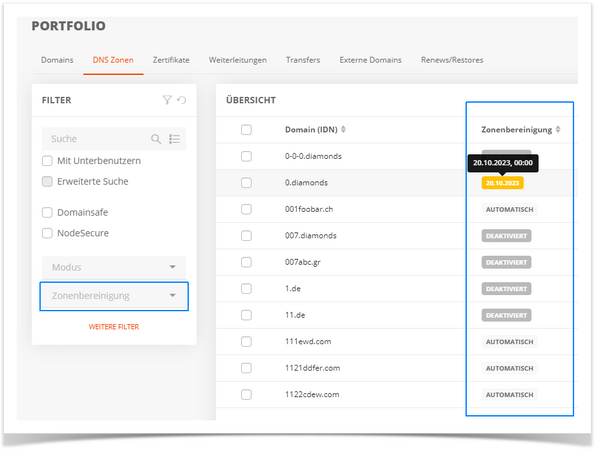Sort by Domain (IDN) arrows
The width and height of the screenshot is (600, 452).
click(343, 130)
